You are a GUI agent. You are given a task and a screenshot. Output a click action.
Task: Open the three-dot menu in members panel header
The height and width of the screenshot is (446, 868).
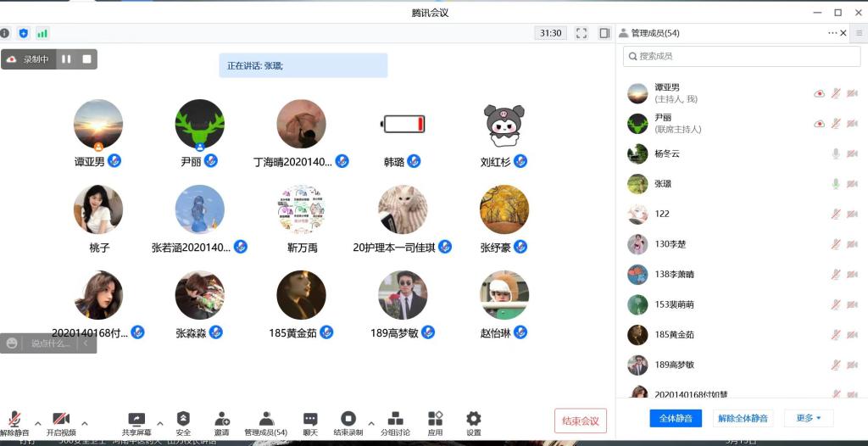click(832, 33)
